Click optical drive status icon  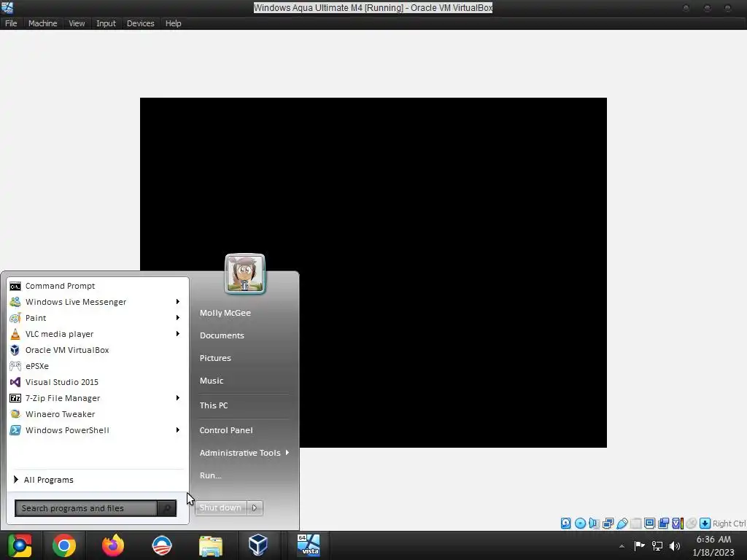580,524
